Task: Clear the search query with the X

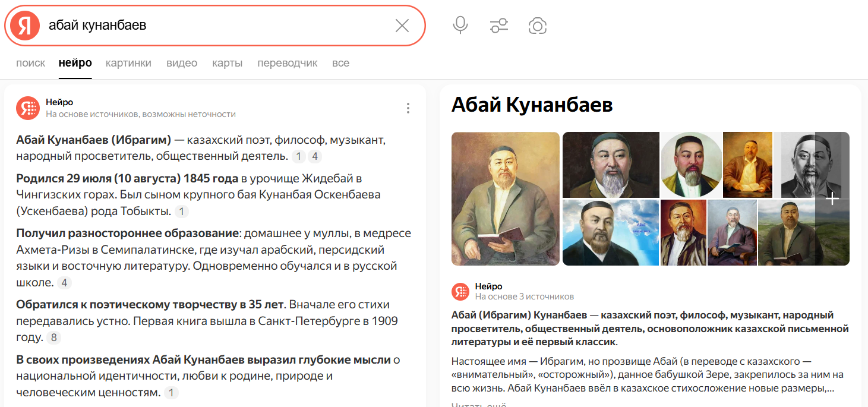Action: pos(402,25)
